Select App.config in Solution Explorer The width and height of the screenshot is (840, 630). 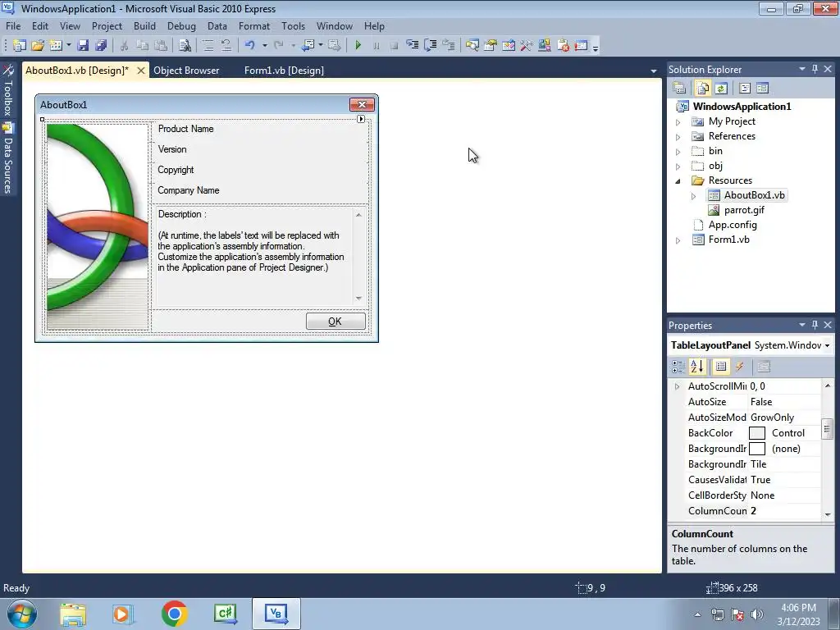pyautogui.click(x=733, y=225)
